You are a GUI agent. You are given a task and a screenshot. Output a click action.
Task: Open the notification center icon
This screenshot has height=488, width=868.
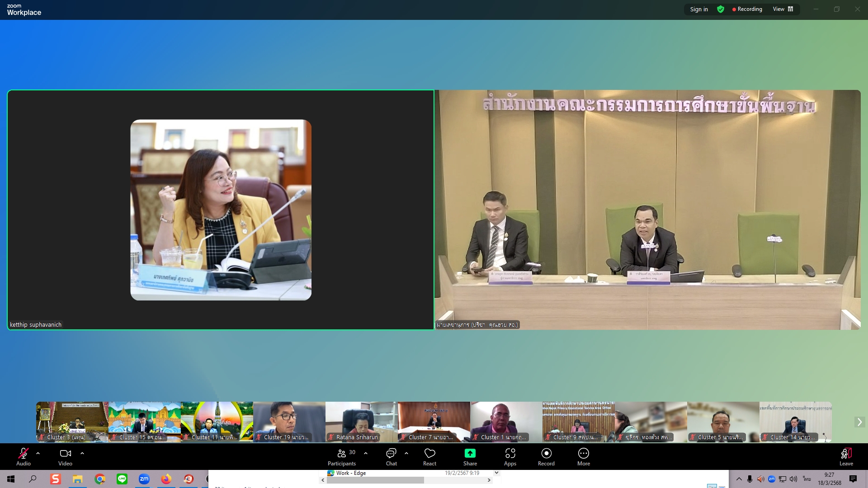point(853,479)
